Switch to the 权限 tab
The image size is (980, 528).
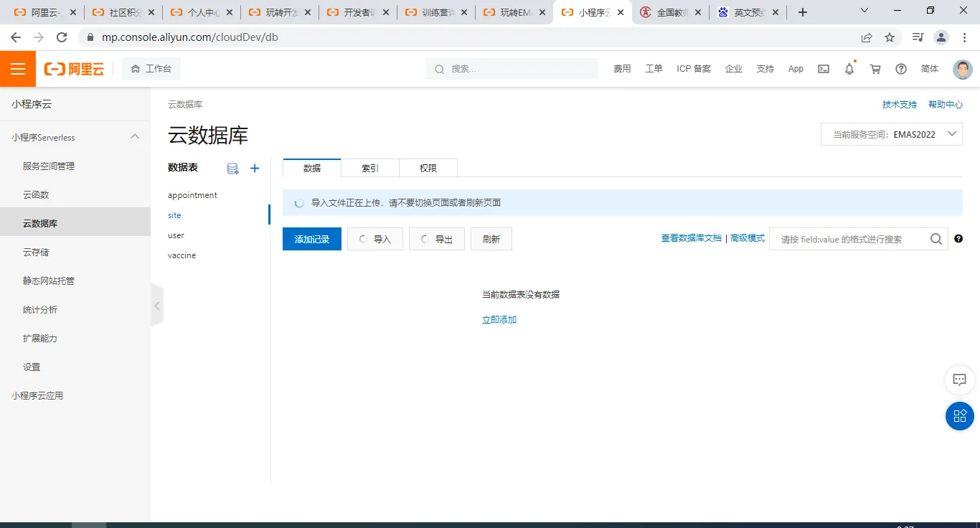point(428,168)
